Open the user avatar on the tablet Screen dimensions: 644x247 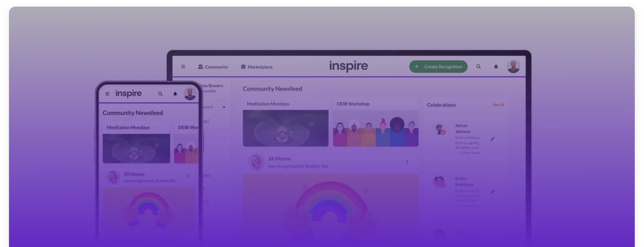tap(513, 67)
